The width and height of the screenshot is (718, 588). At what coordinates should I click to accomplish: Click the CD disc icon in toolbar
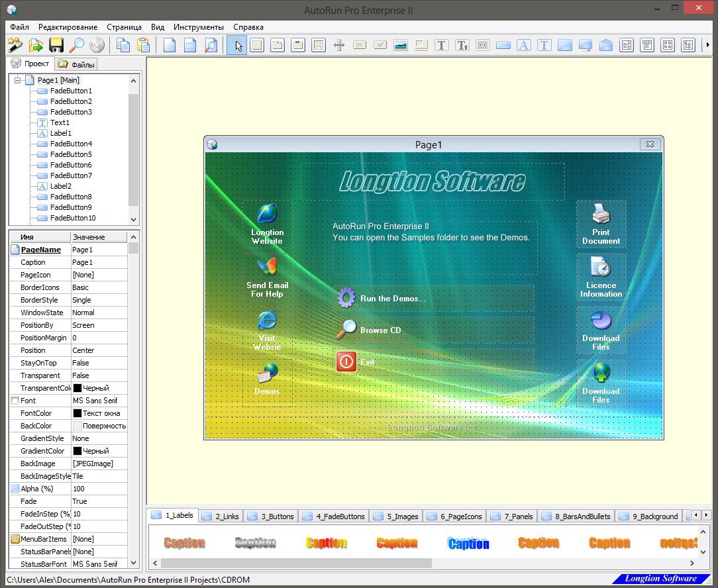pos(97,45)
